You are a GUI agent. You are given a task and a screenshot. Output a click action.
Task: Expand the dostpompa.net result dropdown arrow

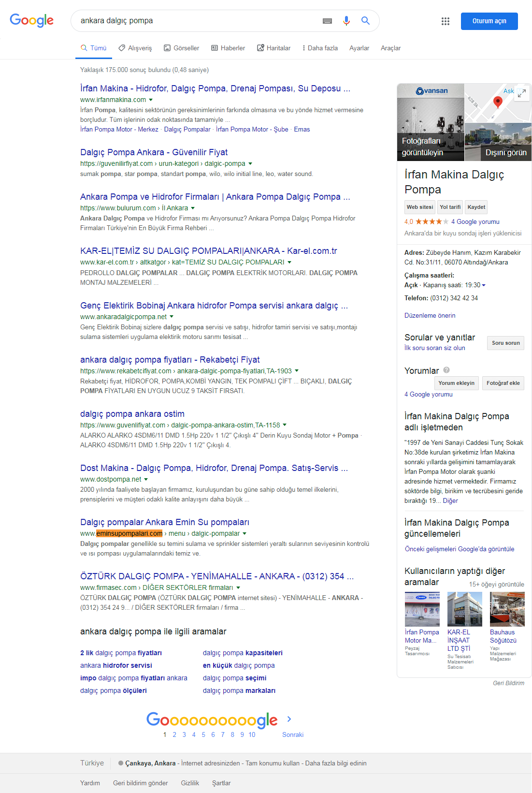[x=146, y=479]
